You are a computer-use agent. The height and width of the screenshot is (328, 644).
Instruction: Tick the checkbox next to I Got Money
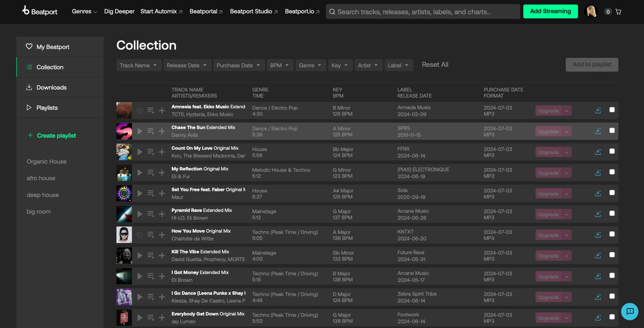coord(612,276)
